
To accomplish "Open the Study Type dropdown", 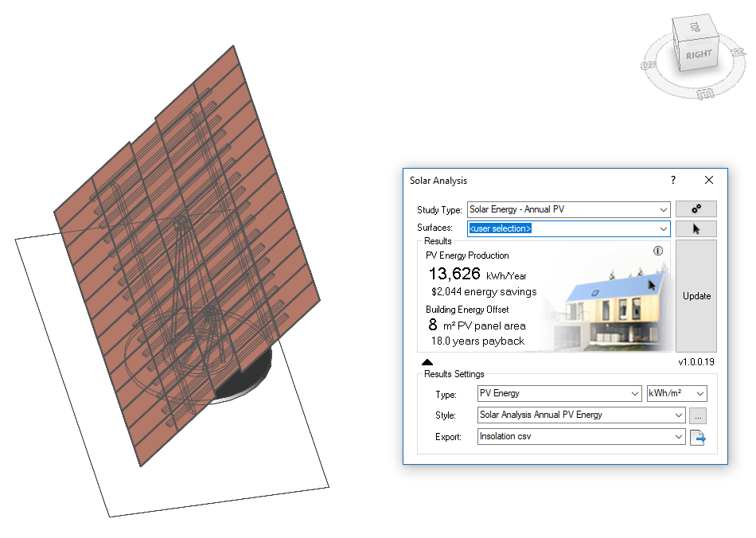I will (568, 209).
